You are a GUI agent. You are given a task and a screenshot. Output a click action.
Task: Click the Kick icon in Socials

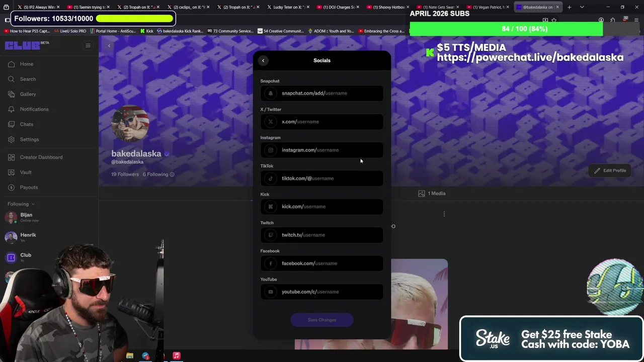pos(271,207)
